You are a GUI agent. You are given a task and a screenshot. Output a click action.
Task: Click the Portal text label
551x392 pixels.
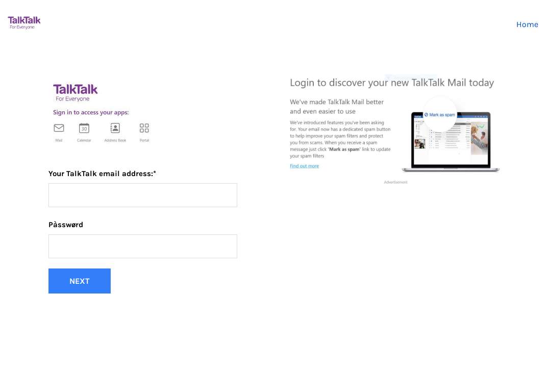pyautogui.click(x=144, y=140)
